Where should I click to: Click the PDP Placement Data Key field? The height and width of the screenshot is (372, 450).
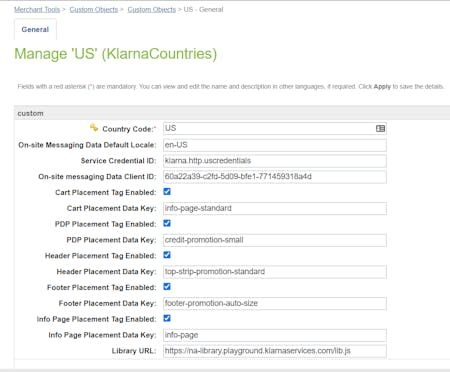[x=275, y=240]
